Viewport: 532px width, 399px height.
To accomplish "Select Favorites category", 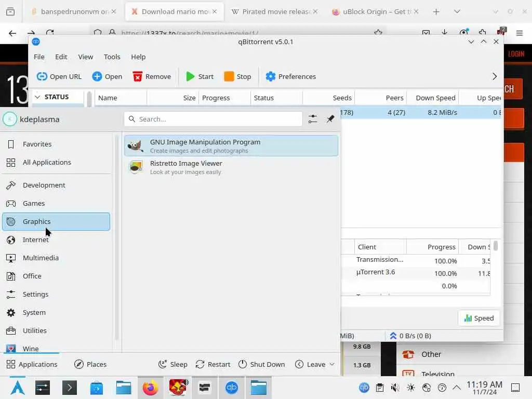I will click(x=56, y=144).
